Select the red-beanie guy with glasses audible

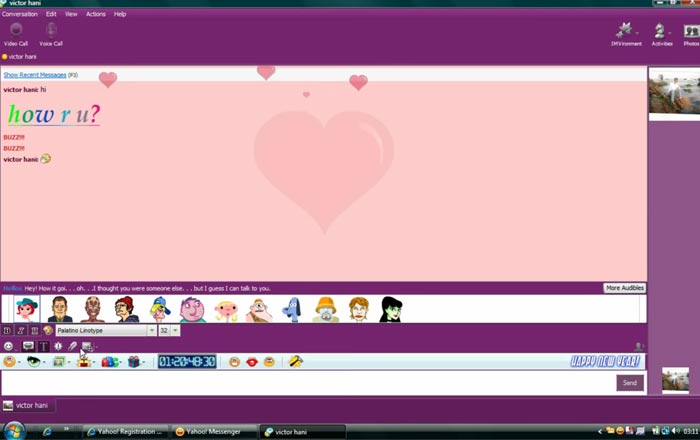(126, 309)
